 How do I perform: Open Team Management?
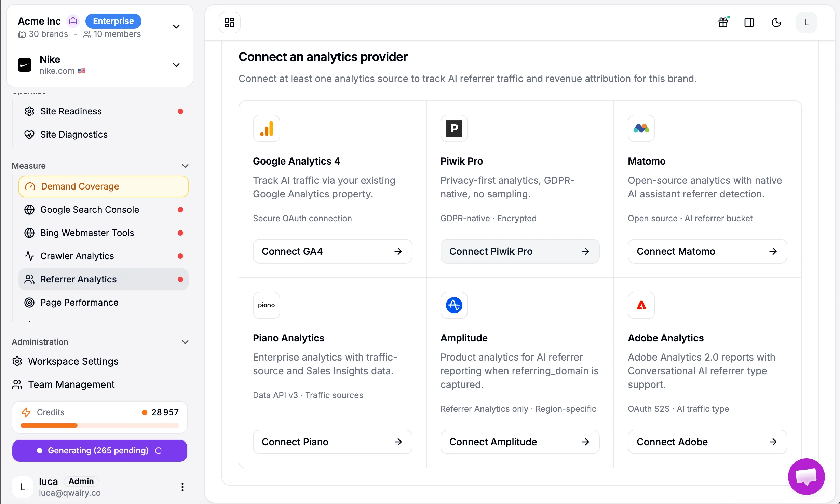click(100, 384)
